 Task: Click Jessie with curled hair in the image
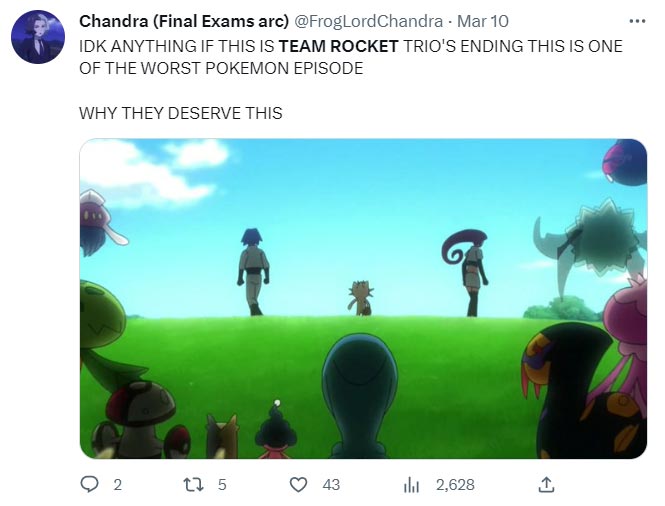click(x=467, y=273)
